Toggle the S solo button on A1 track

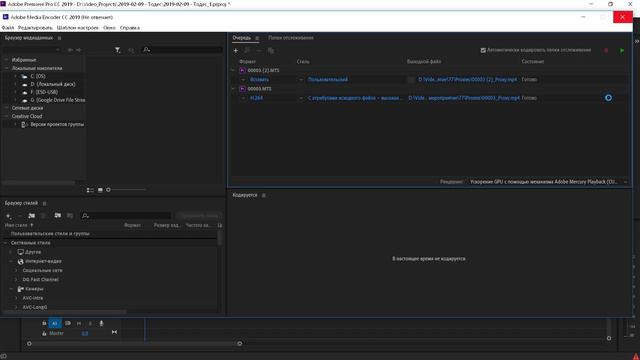pos(90,323)
